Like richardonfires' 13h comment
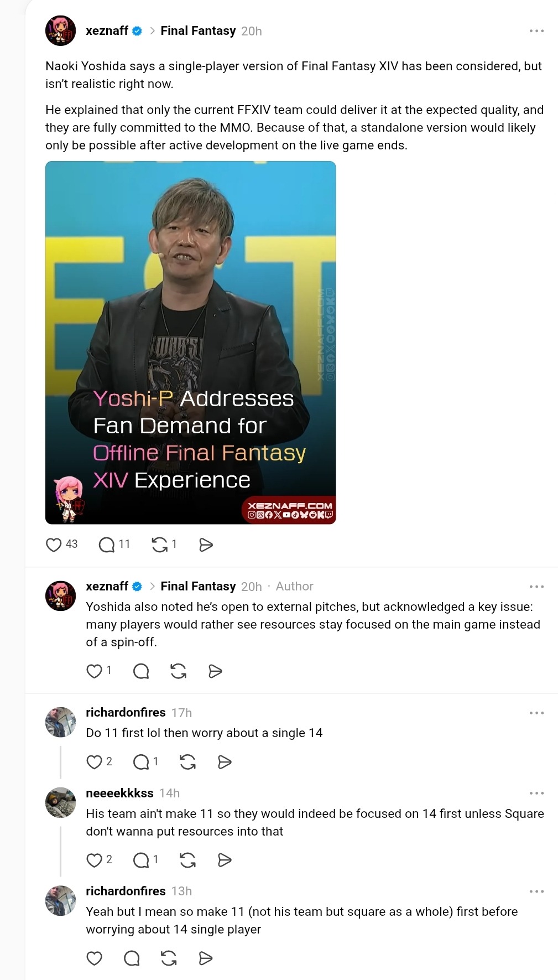558x980 pixels. pos(95,958)
